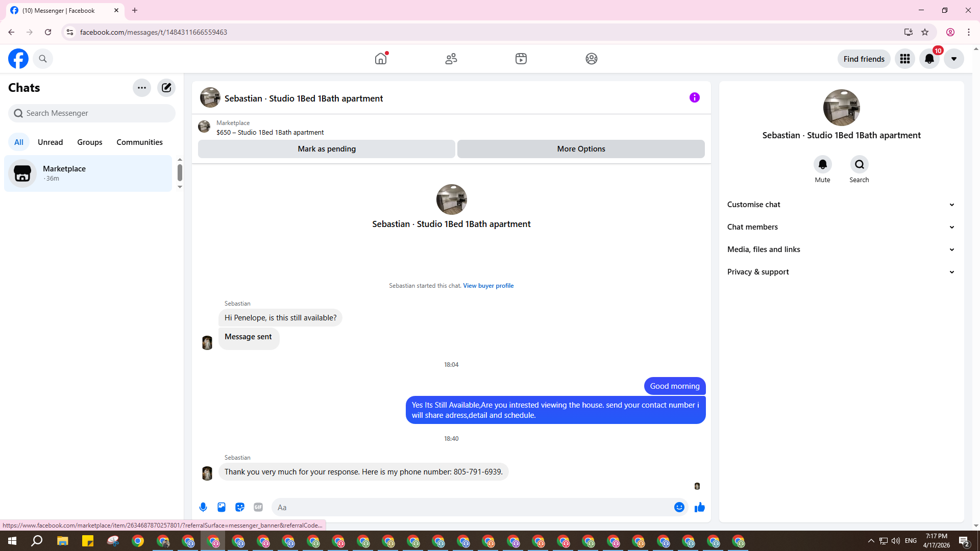Open the emoji picker in message box

679,507
